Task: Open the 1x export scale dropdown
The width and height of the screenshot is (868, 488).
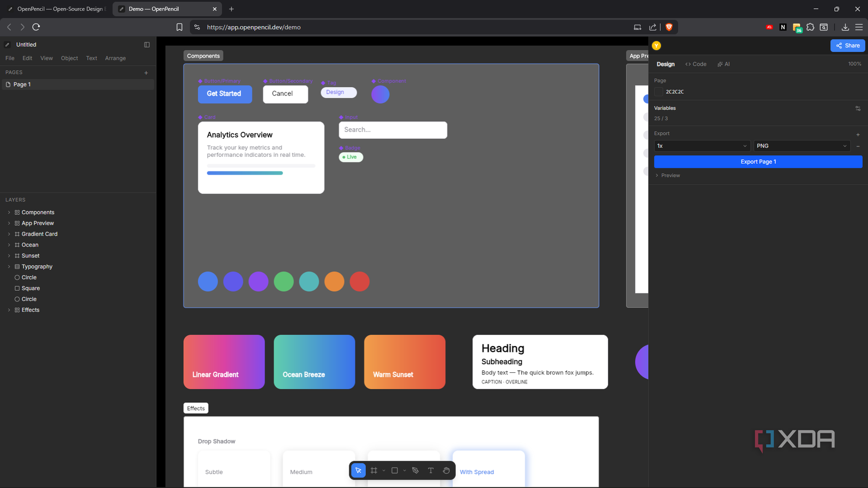Action: pyautogui.click(x=702, y=146)
